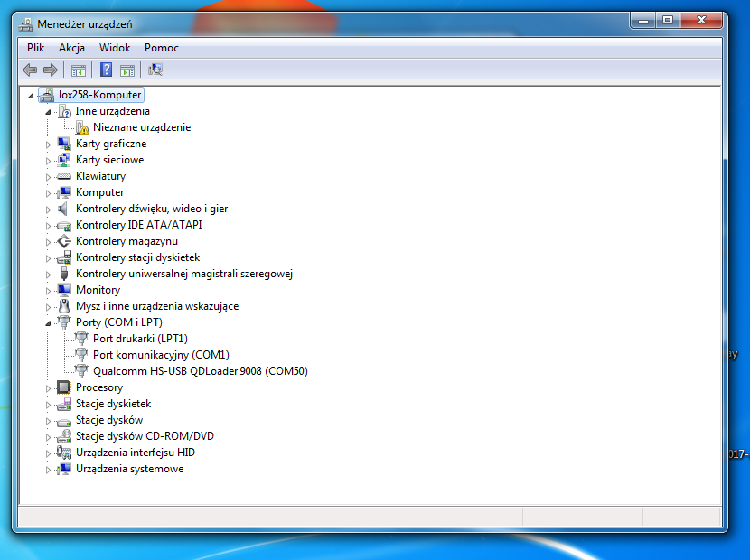Open the Pomoc menu
The height and width of the screenshot is (560, 750).
click(x=162, y=48)
